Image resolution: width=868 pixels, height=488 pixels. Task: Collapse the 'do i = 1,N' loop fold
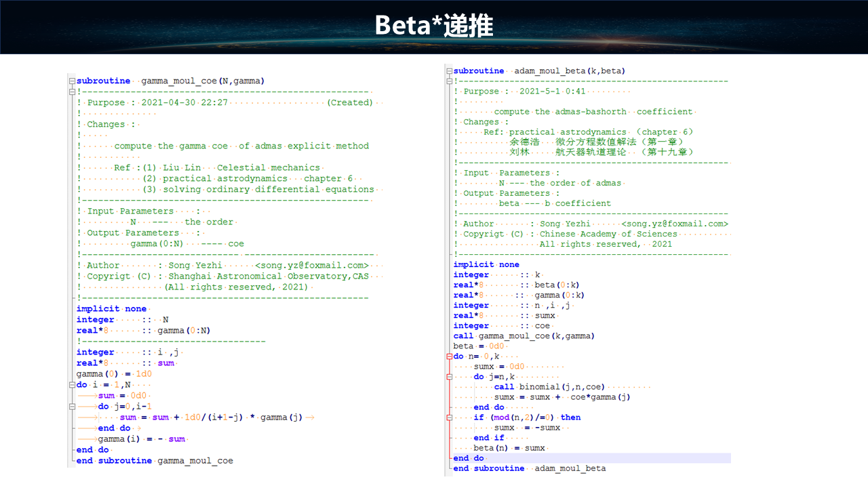pos(73,385)
